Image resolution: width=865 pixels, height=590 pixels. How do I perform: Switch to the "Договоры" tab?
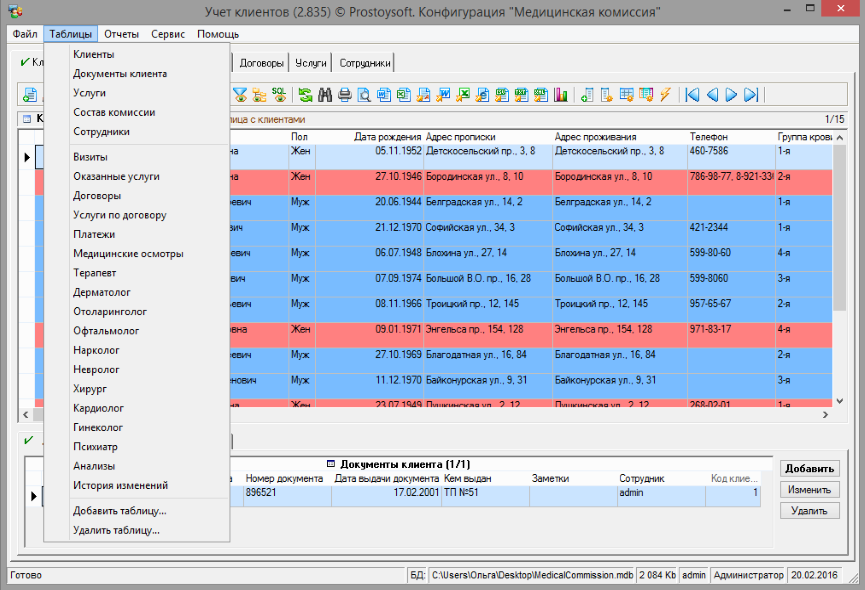pos(262,63)
